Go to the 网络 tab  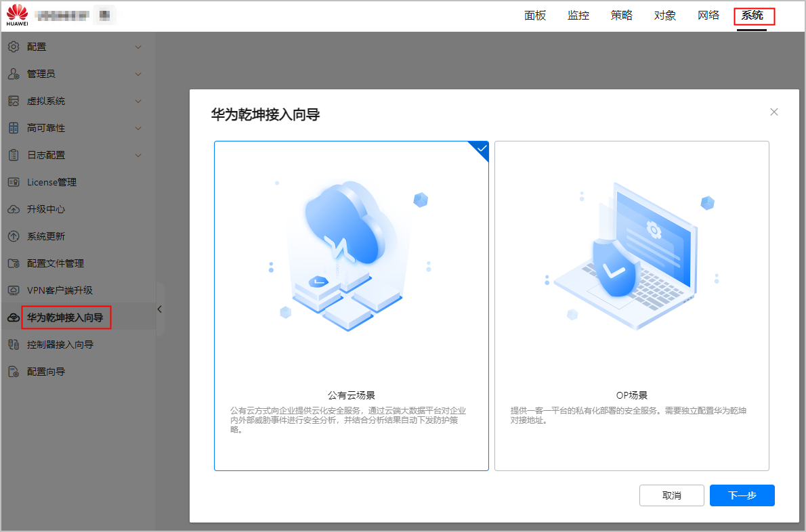[x=708, y=16]
